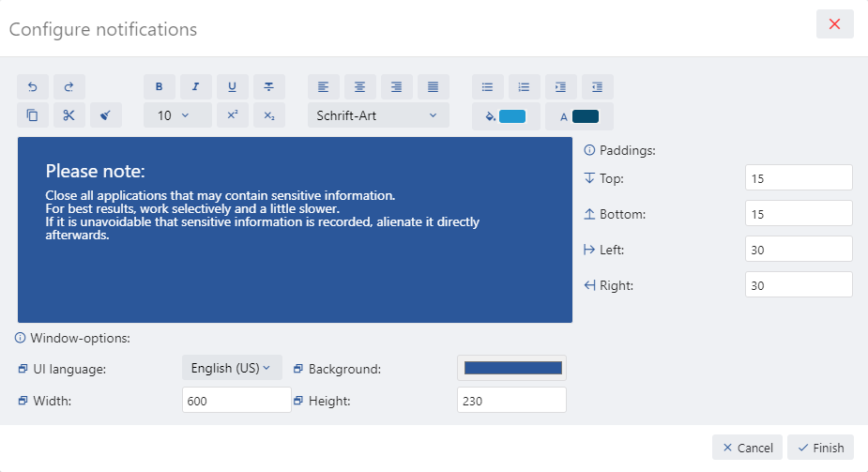Open the UI language English (US) dropdown

tap(231, 368)
